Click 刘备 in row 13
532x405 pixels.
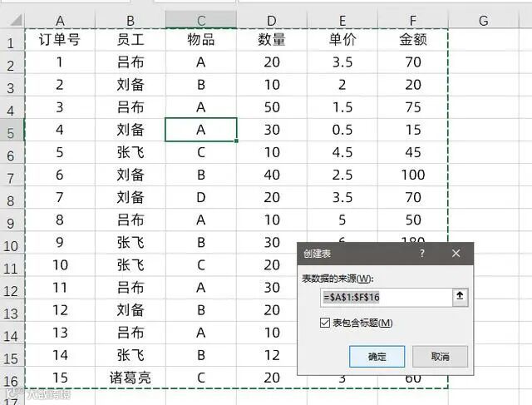[131, 310]
